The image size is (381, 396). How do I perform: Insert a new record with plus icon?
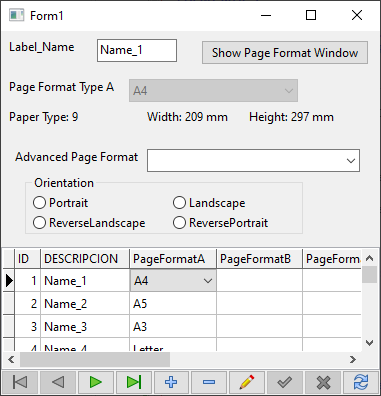click(x=171, y=382)
